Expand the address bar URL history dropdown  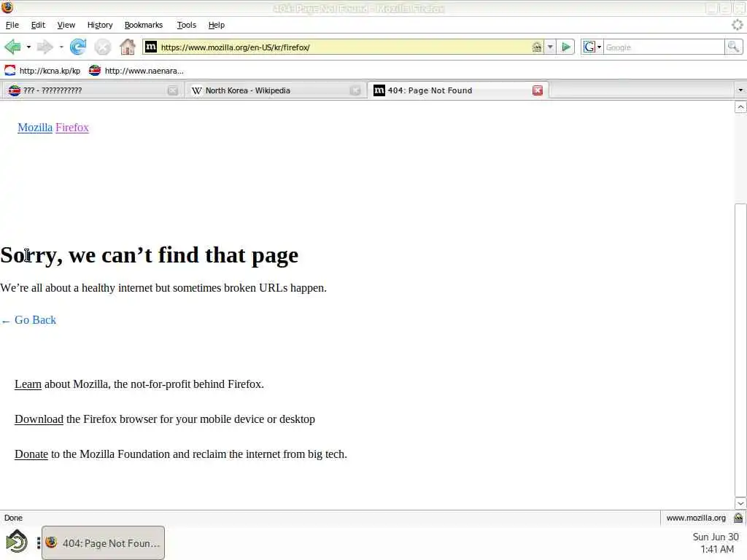[550, 47]
